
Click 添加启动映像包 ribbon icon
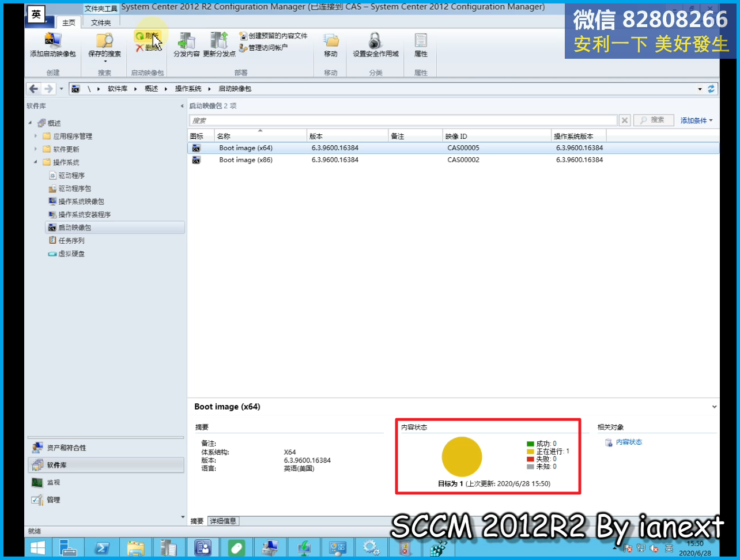[x=52, y=45]
